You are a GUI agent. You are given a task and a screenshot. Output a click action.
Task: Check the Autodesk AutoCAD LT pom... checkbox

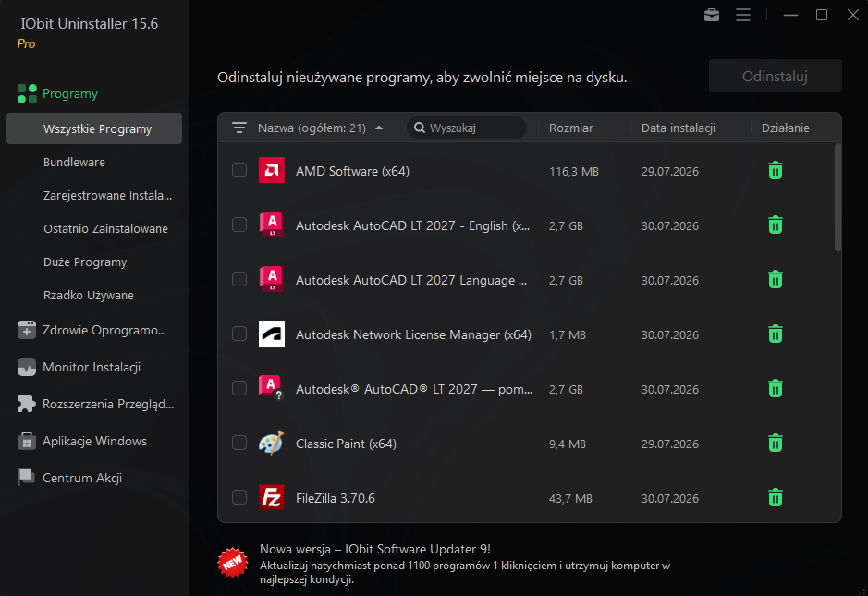click(239, 388)
